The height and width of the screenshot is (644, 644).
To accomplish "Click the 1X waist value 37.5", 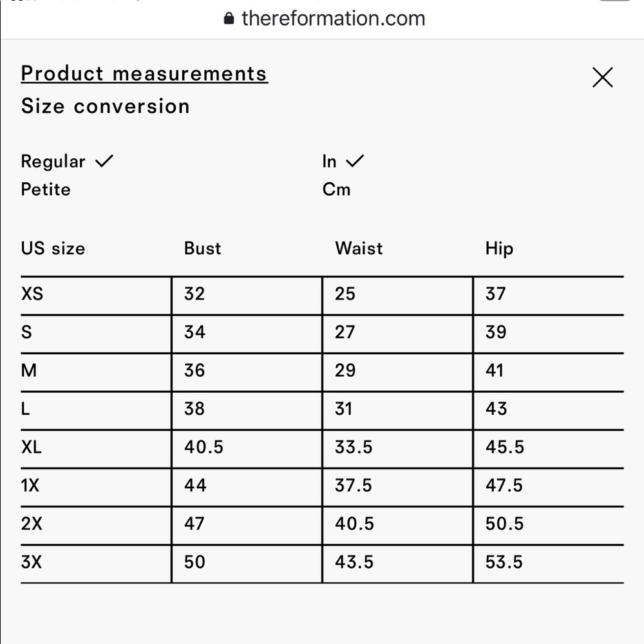I will (x=353, y=486).
